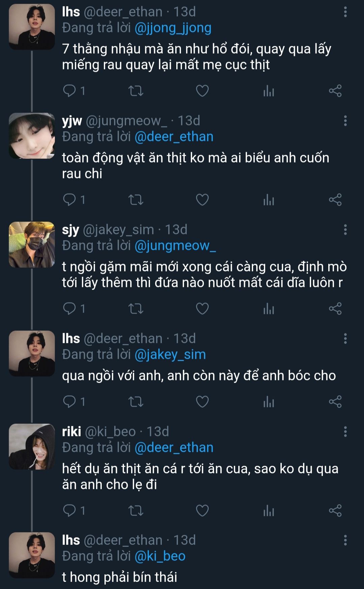Open the @ki_beo mention in last reply
Viewport: 364px width, 589px height.
tap(160, 556)
